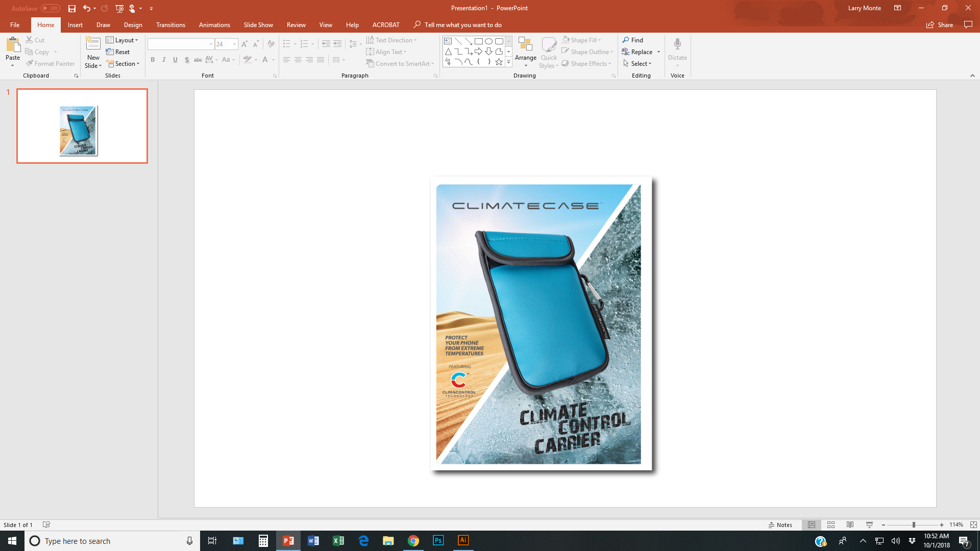Toggle text Shadow formatting
980x551 pixels.
click(187, 60)
